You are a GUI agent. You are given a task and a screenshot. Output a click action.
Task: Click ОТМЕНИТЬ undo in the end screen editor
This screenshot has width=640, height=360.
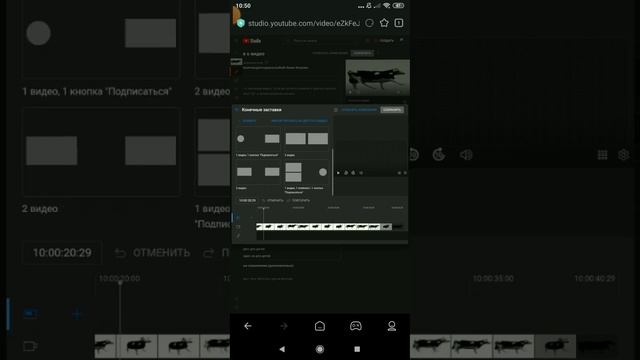pos(273,200)
